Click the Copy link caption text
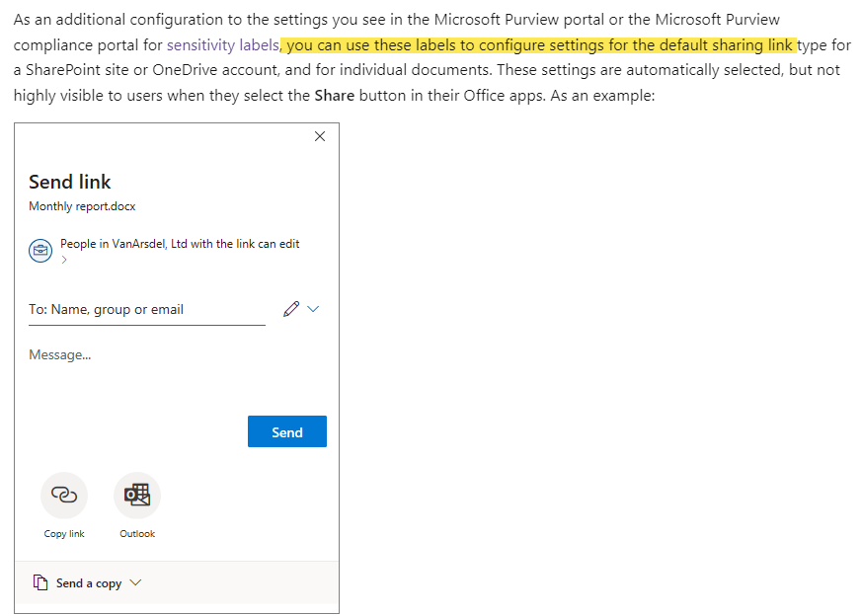The width and height of the screenshot is (861, 616). (63, 533)
